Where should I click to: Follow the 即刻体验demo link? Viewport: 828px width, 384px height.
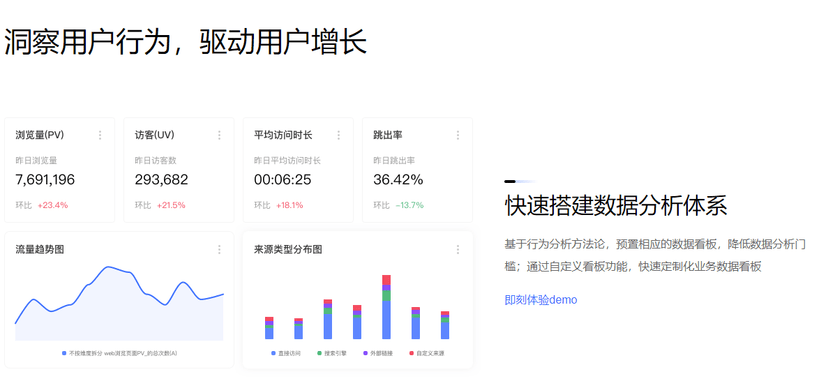(541, 300)
